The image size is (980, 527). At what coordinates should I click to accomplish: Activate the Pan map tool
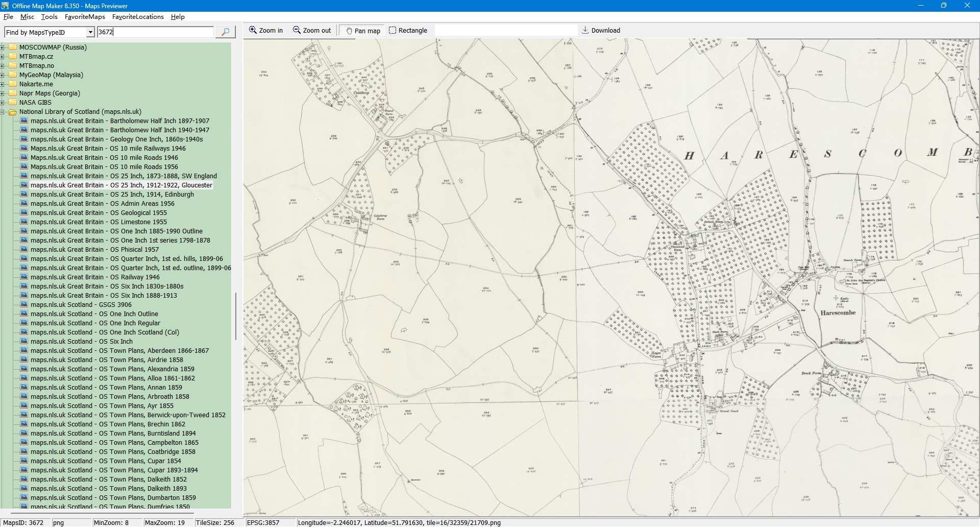(x=363, y=31)
